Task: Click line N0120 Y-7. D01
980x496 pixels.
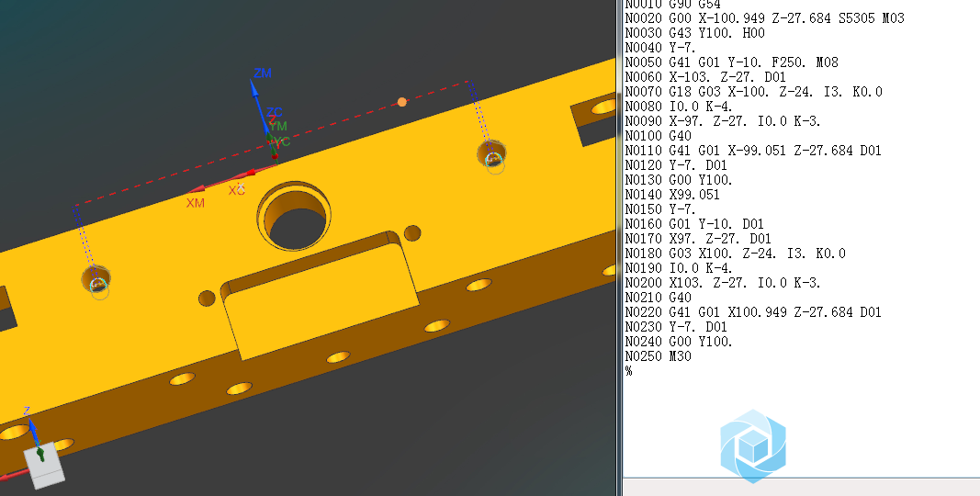Action: click(676, 165)
